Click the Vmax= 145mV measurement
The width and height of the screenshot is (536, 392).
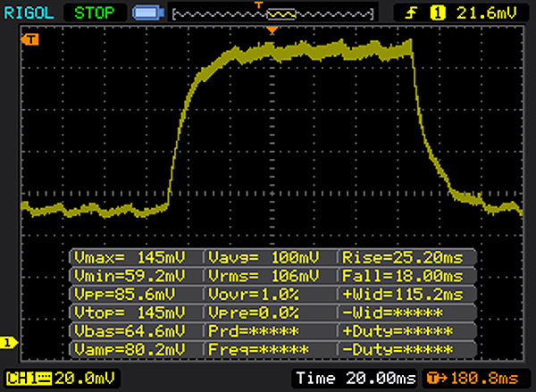[130, 257]
